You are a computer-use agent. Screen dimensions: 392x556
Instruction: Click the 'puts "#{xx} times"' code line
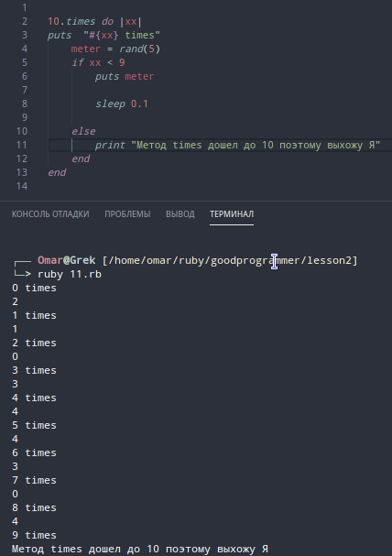coord(103,35)
